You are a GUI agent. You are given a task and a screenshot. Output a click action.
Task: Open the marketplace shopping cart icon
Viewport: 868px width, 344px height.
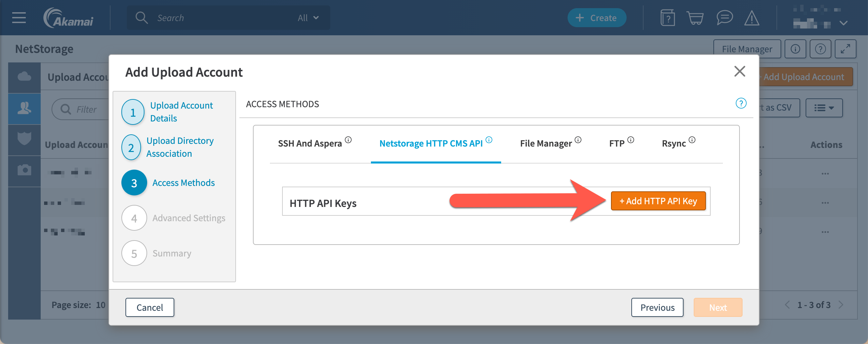pos(695,18)
